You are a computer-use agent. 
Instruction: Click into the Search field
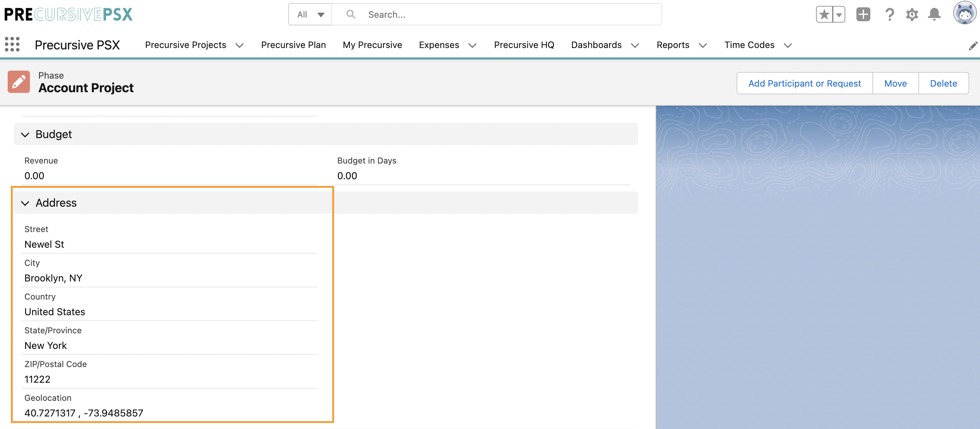[x=496, y=15]
